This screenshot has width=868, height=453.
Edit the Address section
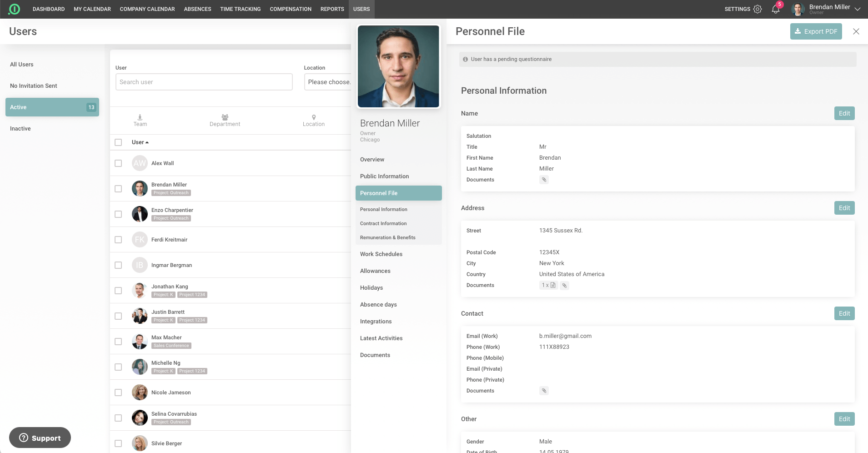coord(844,208)
